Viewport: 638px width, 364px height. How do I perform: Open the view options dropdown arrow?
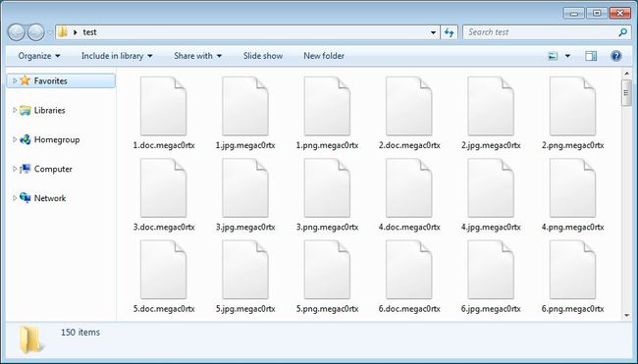pyautogui.click(x=567, y=56)
